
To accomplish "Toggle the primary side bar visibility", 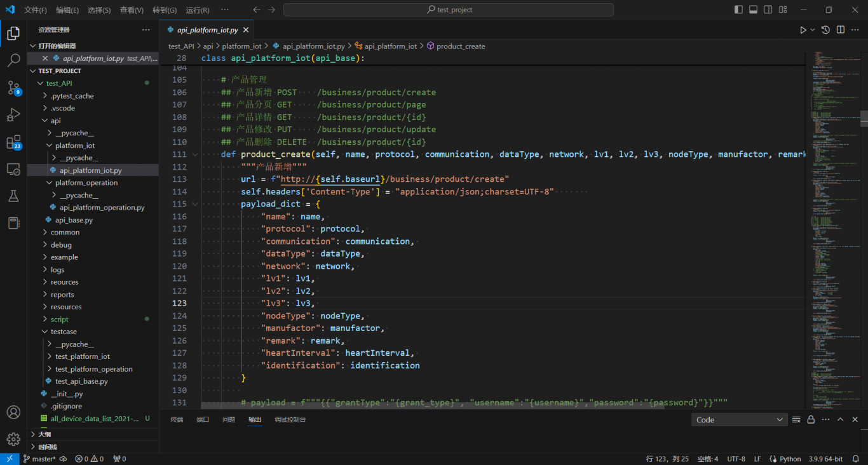I will 738,10.
